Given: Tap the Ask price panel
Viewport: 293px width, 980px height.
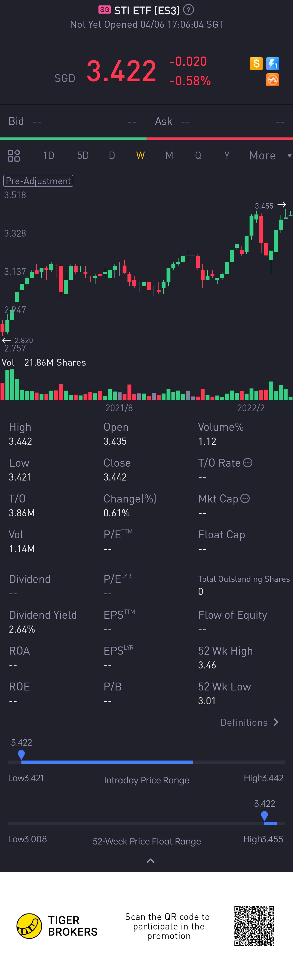Looking at the screenshot, I should (219, 121).
